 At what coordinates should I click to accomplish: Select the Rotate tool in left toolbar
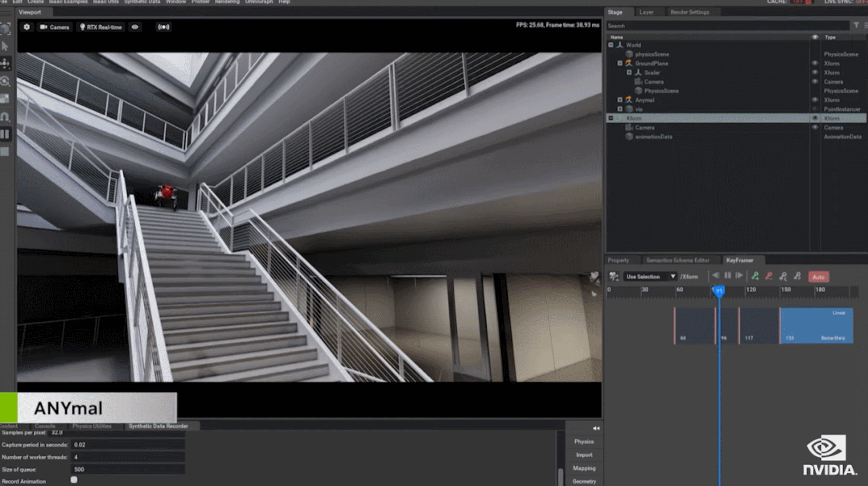coord(6,81)
